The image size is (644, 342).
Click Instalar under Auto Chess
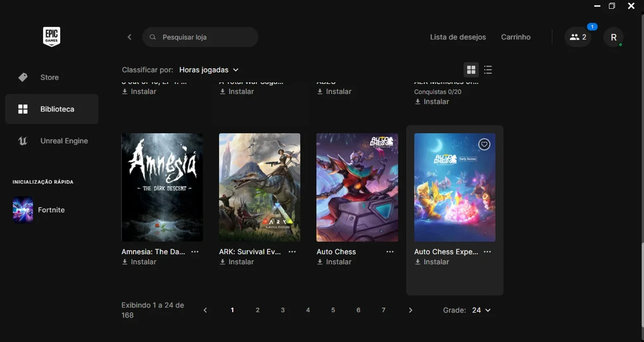point(334,262)
